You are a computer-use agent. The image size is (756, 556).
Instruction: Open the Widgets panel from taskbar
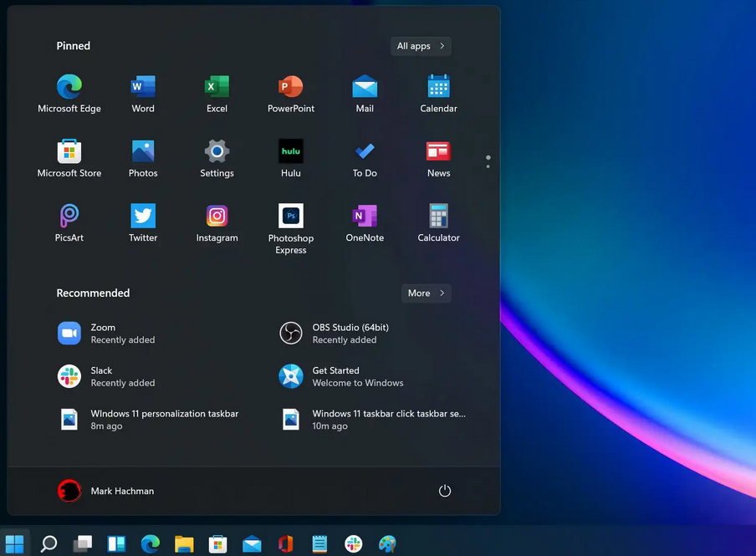point(116,544)
